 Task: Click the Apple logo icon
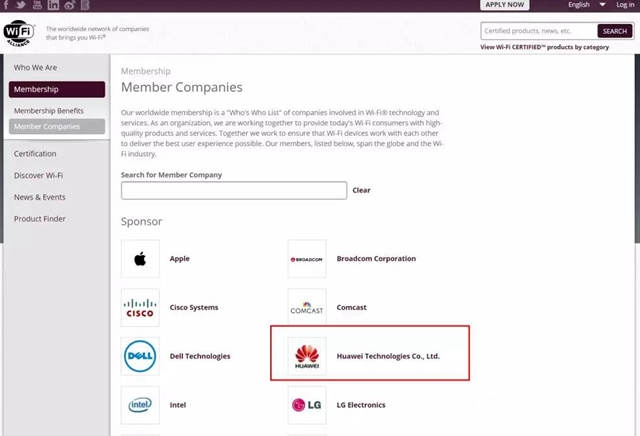140,259
